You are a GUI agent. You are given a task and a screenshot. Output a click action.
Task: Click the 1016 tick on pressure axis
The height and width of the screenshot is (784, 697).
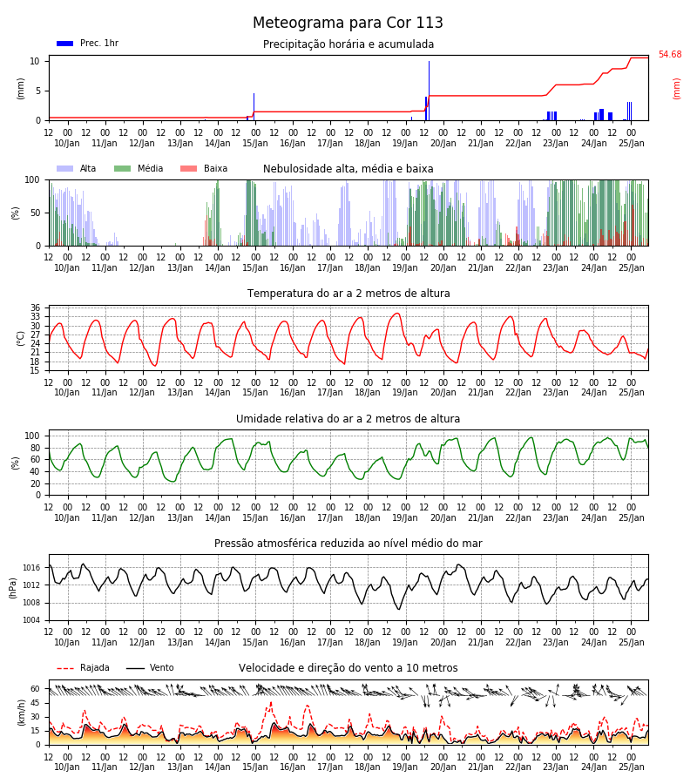(31, 567)
